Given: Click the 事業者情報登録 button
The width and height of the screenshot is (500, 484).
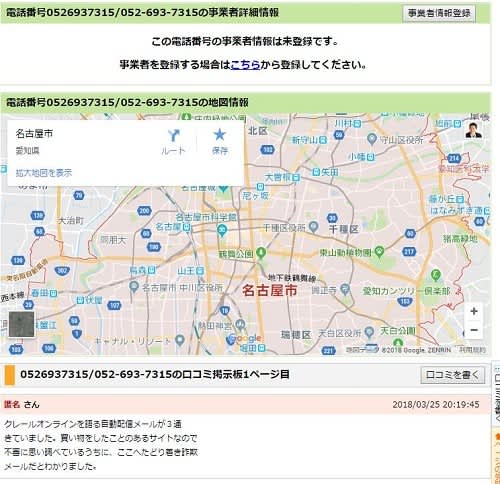Looking at the screenshot, I should click(x=439, y=13).
